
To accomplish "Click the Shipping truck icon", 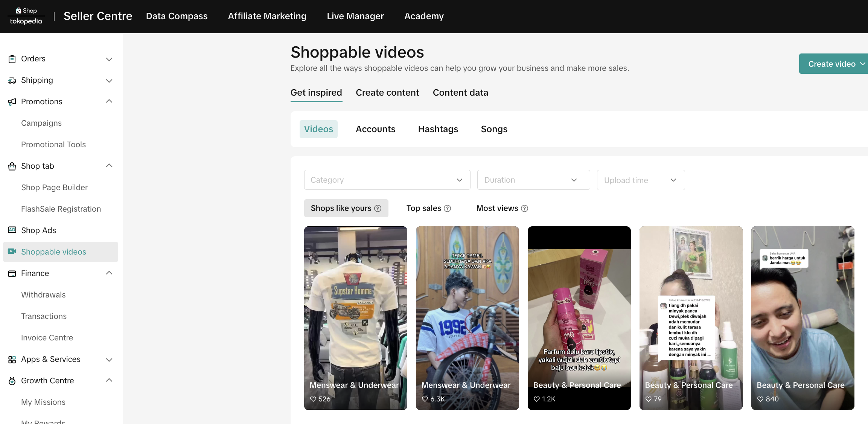I will tap(12, 81).
